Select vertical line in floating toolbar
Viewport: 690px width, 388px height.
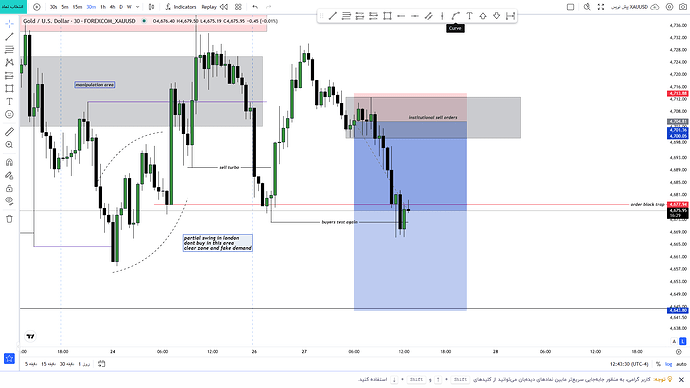[x=442, y=16]
